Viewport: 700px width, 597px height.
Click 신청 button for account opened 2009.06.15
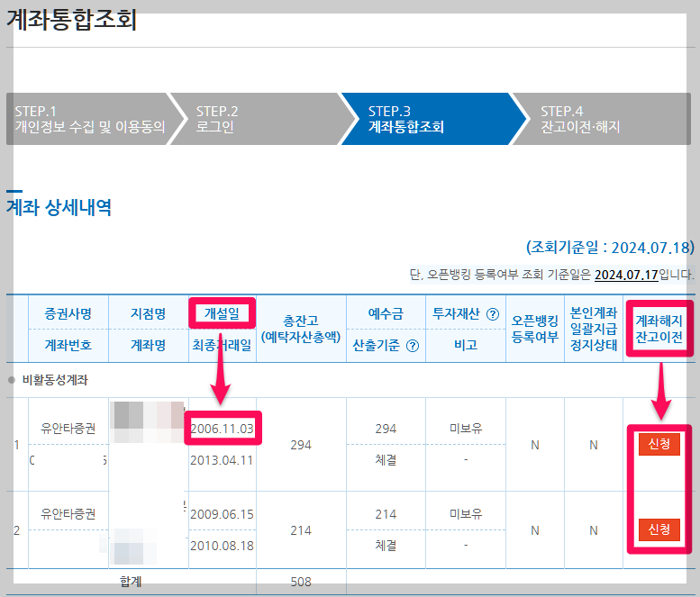(x=659, y=529)
